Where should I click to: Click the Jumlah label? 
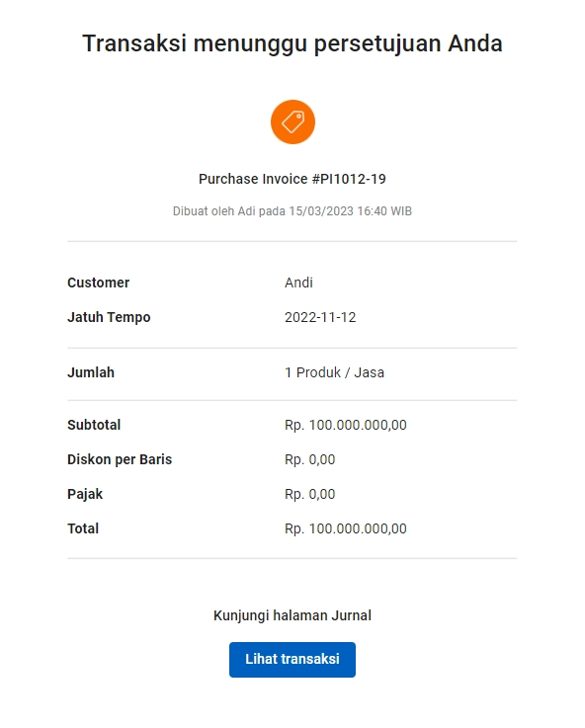91,372
